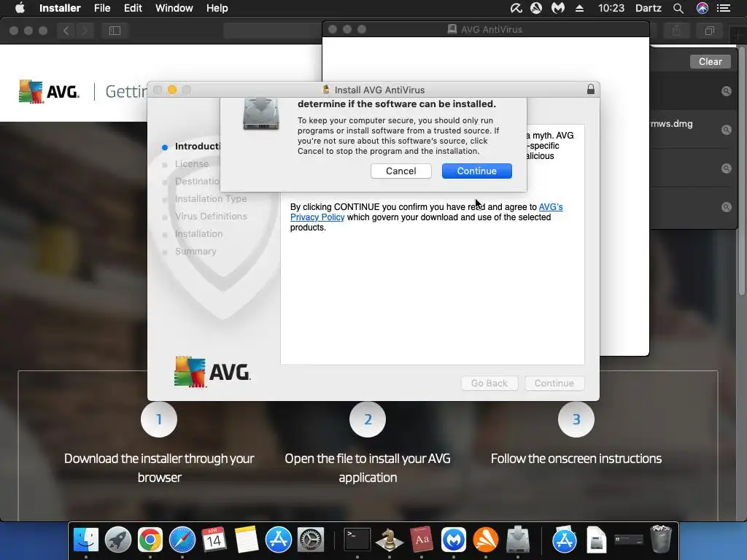Select the Installation Type step in the sidebar
Image resolution: width=747 pixels, height=560 pixels.
[211, 198]
